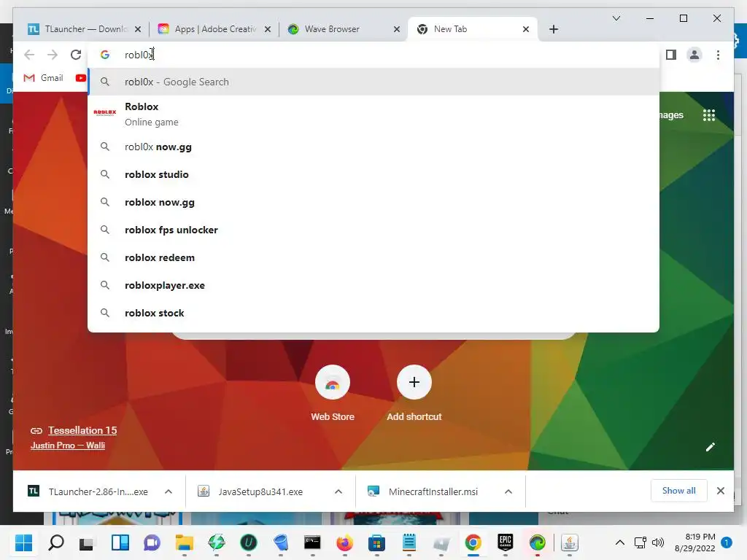Expand options for JavaSetup8u341.exe download
Screen dimensions: 747x560
(338, 491)
